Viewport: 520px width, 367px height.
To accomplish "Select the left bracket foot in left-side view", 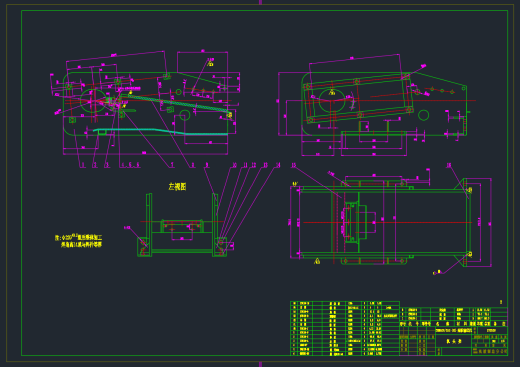I will coord(145,247).
